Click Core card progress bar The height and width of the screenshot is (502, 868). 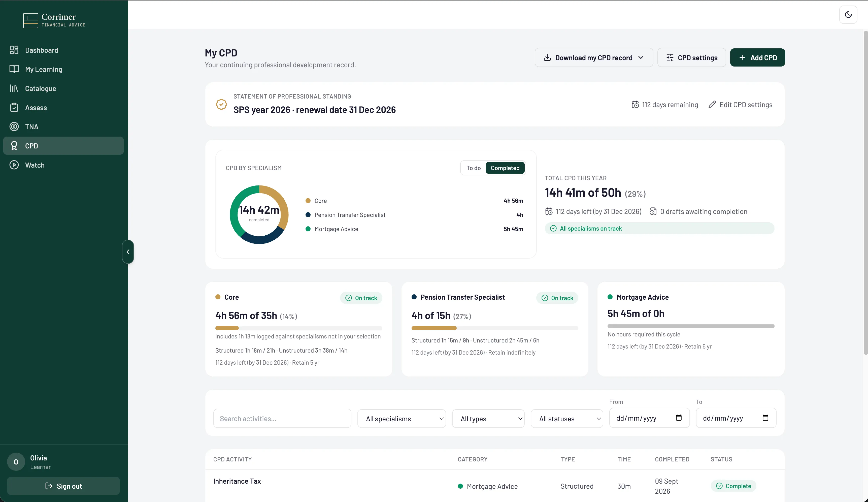(x=299, y=328)
